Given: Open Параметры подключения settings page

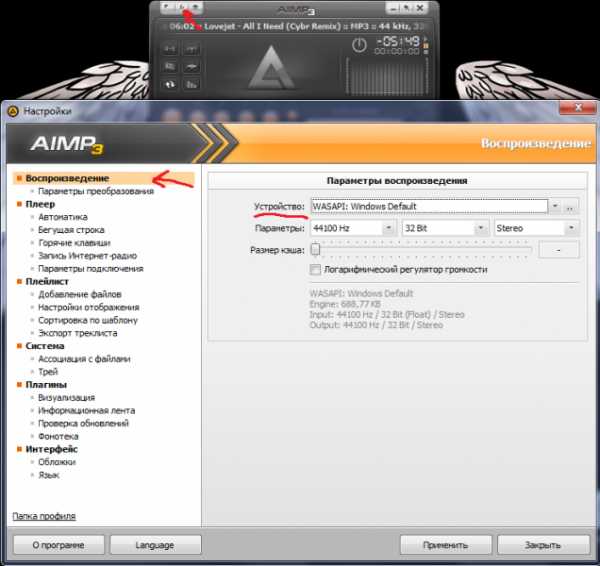Looking at the screenshot, I should (91, 269).
